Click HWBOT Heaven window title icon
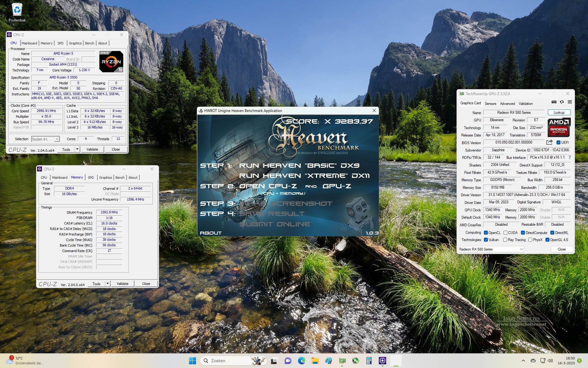The width and height of the screenshot is (588, 368). click(x=201, y=111)
